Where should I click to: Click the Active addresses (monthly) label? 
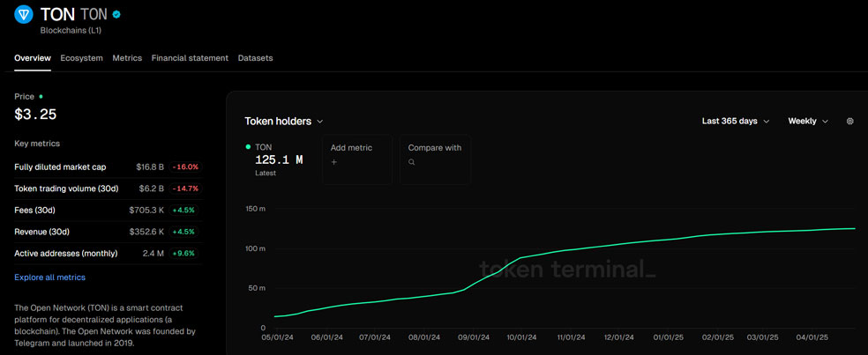[66, 253]
